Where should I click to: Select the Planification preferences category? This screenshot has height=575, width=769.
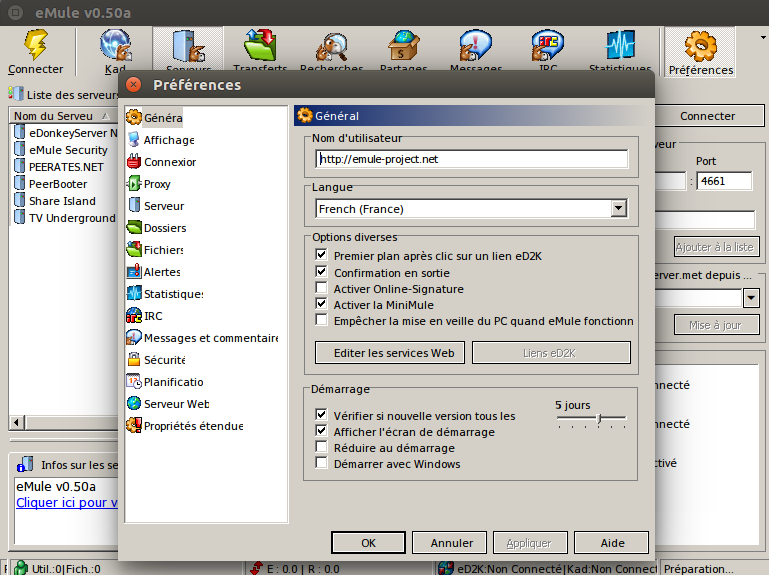pyautogui.click(x=173, y=382)
